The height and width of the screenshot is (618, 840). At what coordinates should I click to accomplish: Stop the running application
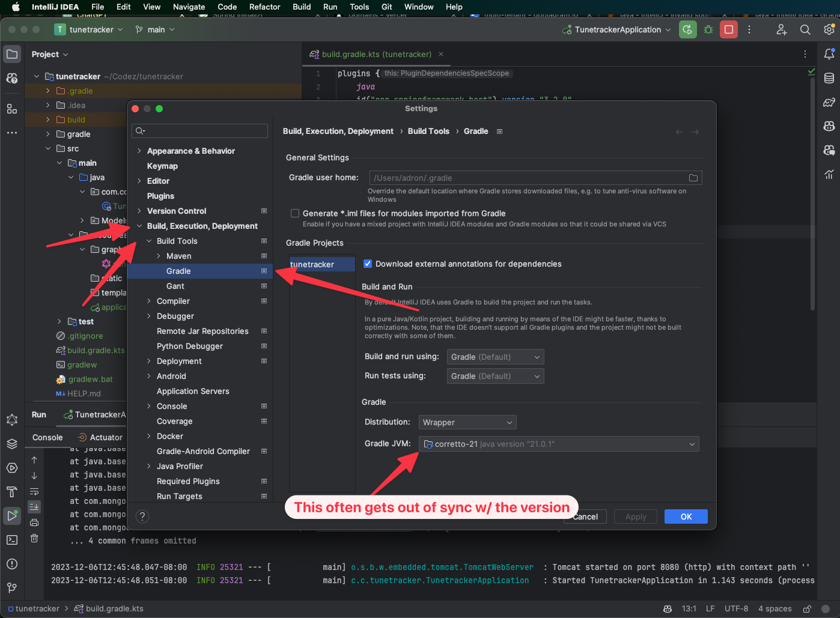[729, 29]
